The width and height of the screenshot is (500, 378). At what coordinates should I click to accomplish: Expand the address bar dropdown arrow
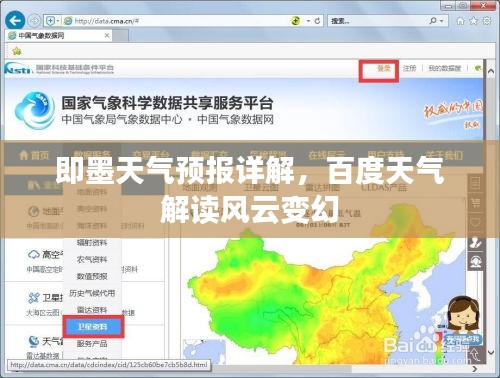308,21
